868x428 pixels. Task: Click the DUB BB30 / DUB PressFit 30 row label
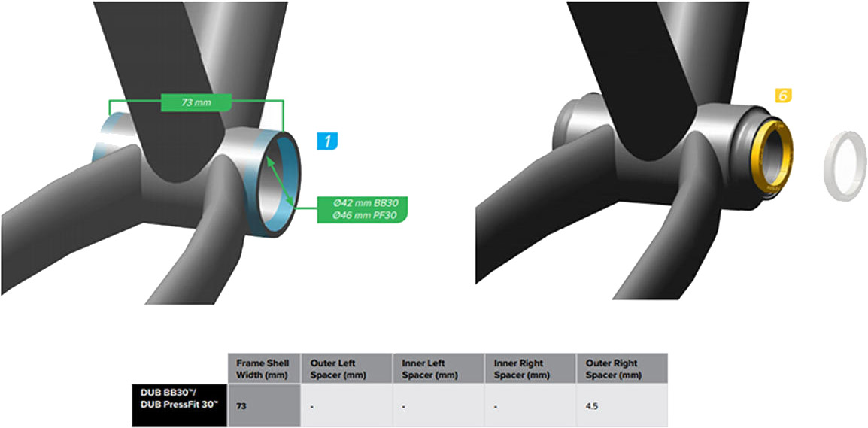(179, 405)
